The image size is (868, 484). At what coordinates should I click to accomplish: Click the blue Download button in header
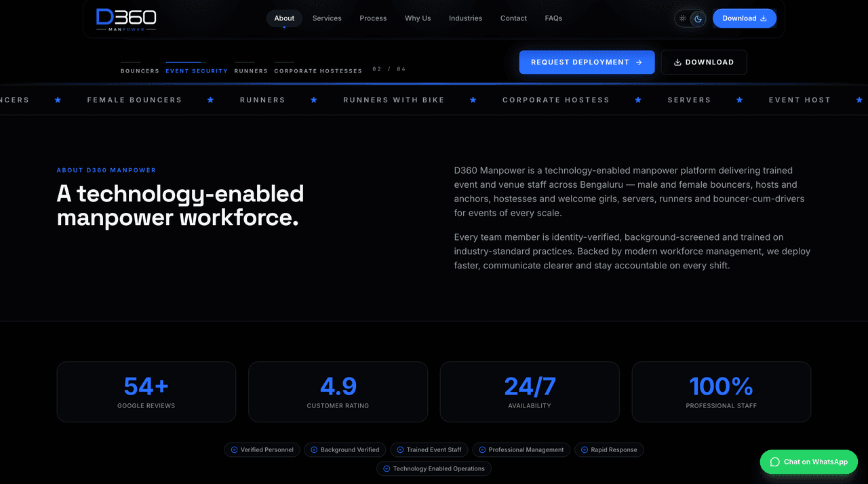tap(745, 18)
